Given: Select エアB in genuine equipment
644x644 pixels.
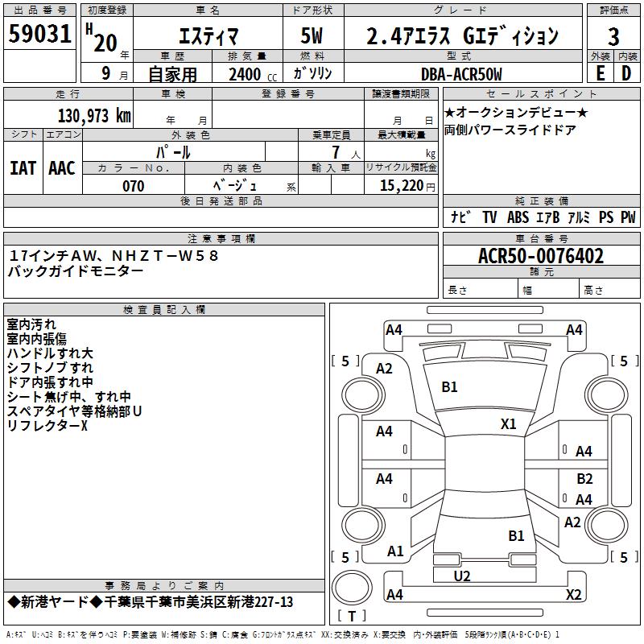Looking at the screenshot, I should click(x=547, y=217).
